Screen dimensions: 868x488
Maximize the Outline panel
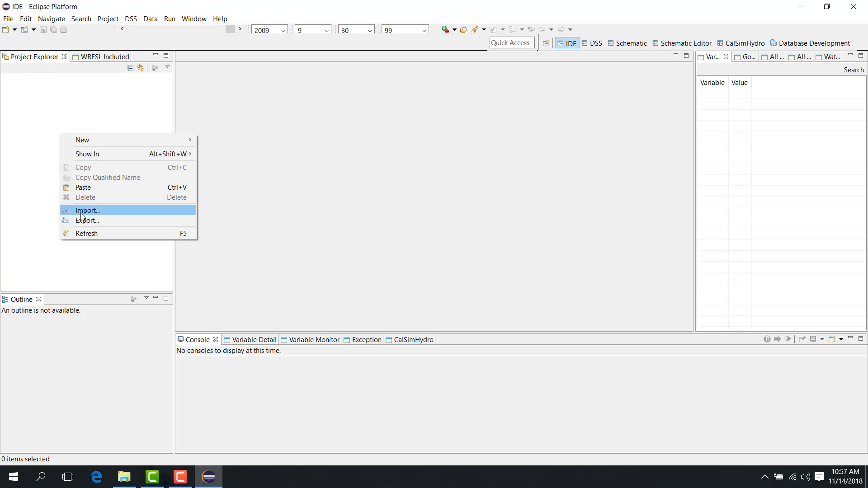click(166, 298)
